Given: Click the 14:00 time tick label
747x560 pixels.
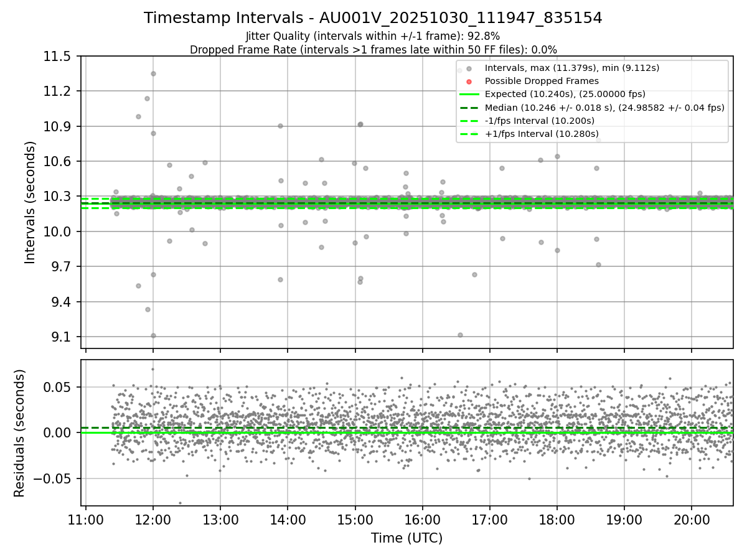Looking at the screenshot, I should 288,520.
